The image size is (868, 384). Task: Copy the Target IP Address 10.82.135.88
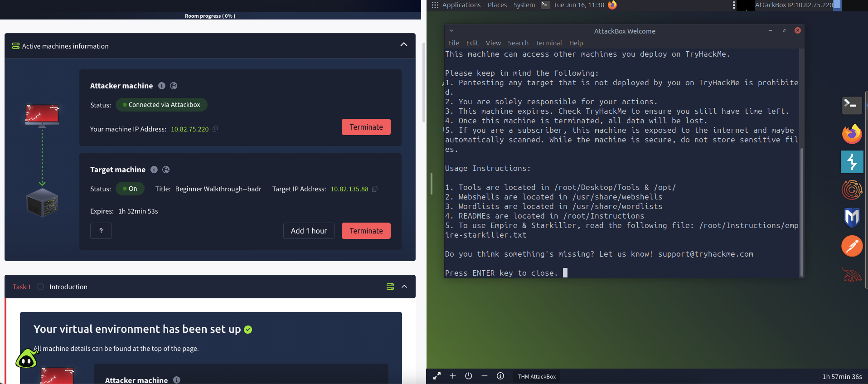[375, 189]
